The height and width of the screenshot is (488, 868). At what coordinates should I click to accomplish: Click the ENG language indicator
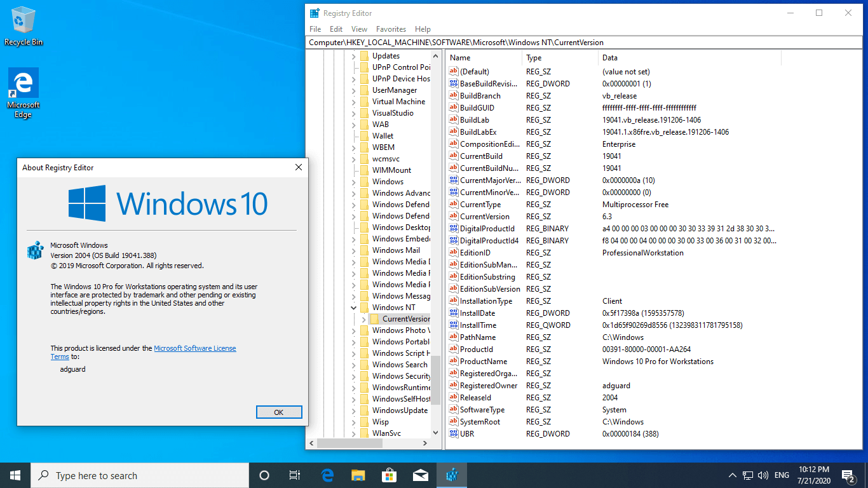782,475
